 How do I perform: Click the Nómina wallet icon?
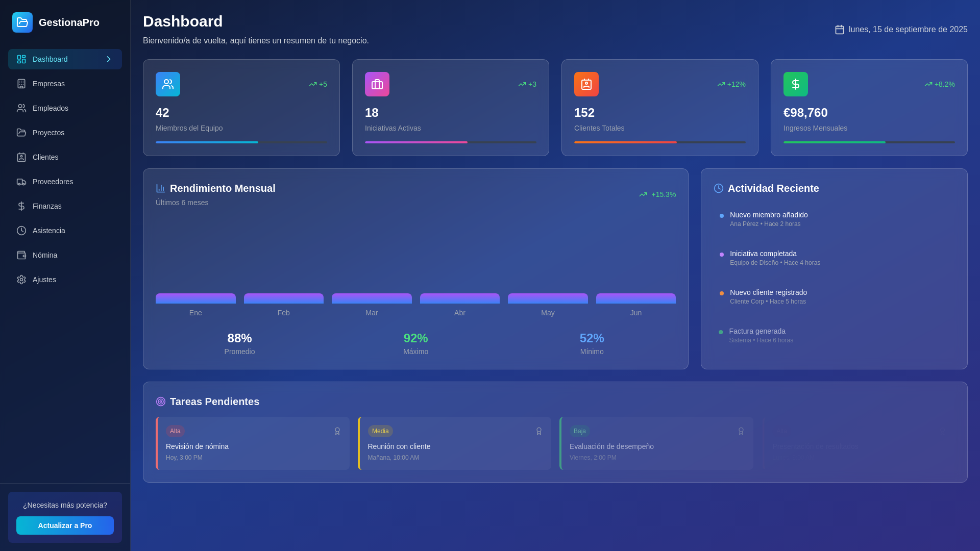click(x=21, y=255)
